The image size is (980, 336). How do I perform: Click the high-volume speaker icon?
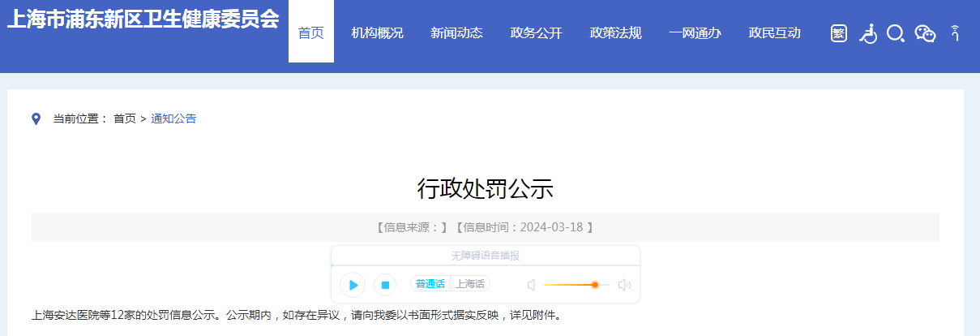point(624,285)
